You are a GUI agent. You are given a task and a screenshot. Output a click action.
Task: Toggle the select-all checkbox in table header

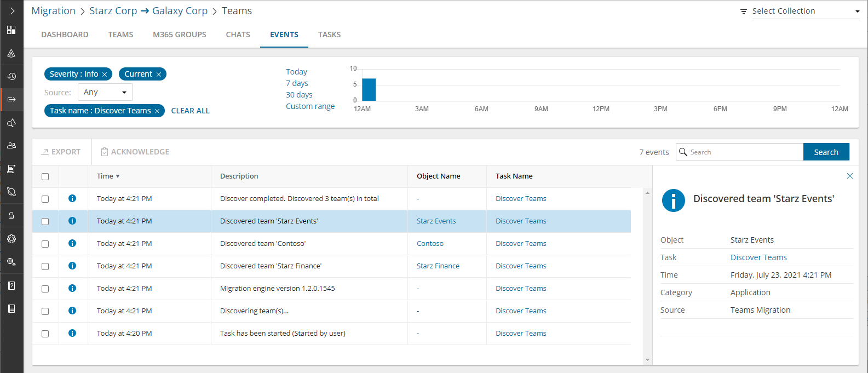[x=45, y=176]
